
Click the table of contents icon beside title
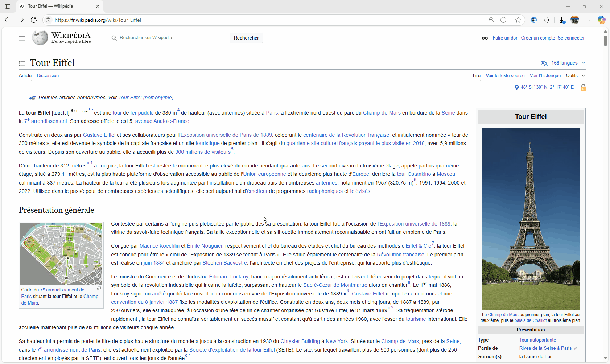click(x=22, y=63)
